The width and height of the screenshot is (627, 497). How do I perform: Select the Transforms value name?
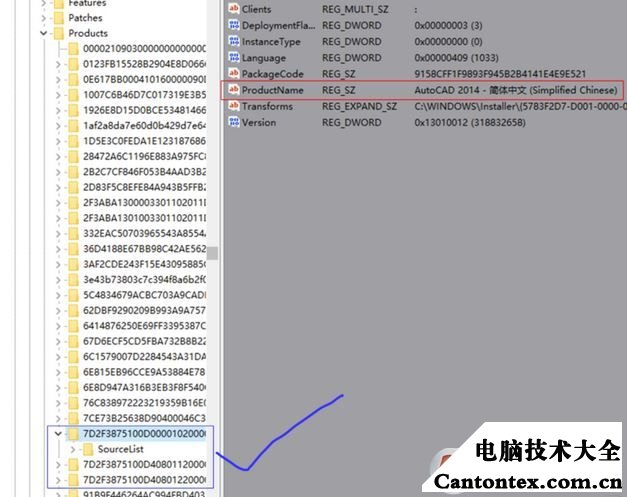point(267,106)
